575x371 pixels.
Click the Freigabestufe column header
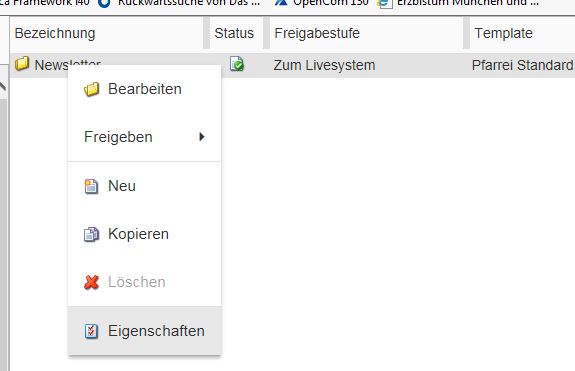click(x=317, y=33)
